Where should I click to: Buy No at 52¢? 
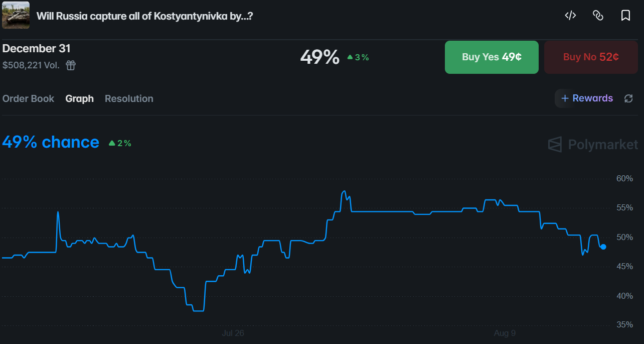591,57
